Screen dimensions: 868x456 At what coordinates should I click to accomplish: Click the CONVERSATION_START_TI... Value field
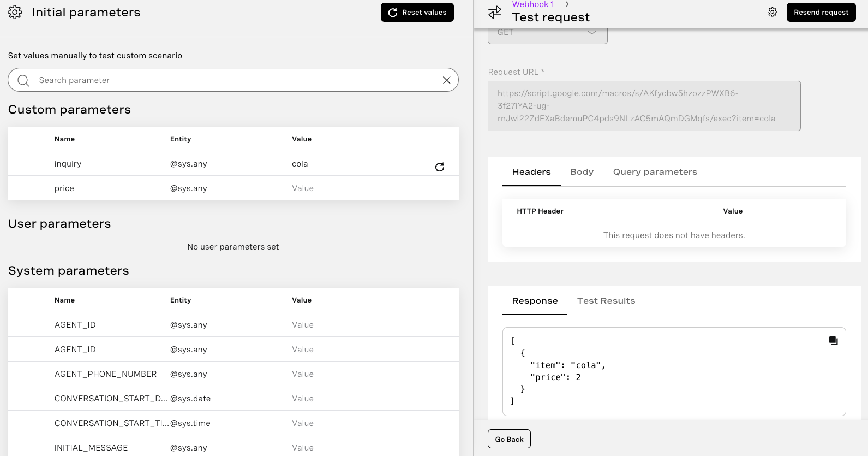[303, 423]
